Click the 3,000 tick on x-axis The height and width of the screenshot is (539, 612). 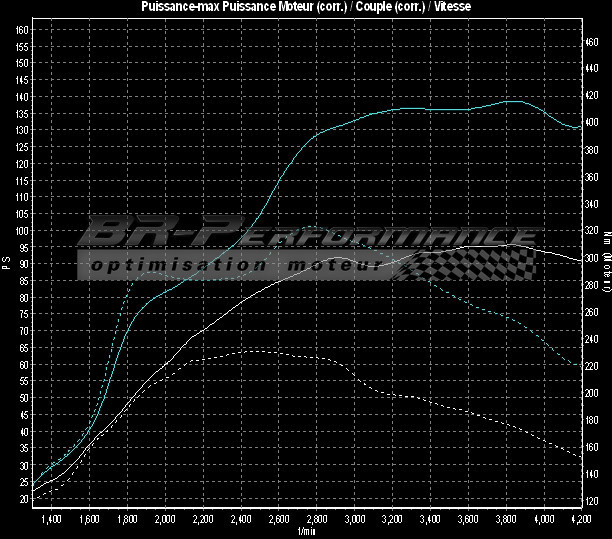point(355,520)
